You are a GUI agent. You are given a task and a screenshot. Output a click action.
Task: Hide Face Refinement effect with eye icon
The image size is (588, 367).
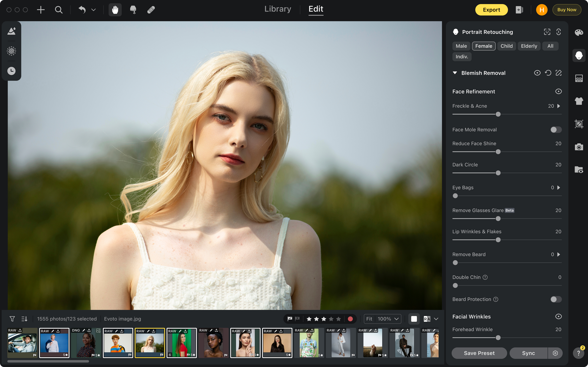(558, 92)
